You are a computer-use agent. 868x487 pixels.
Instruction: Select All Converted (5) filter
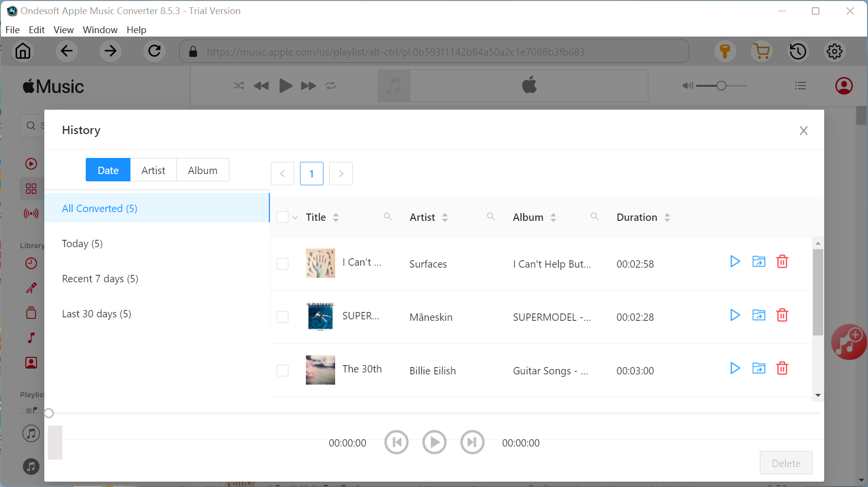tap(157, 208)
